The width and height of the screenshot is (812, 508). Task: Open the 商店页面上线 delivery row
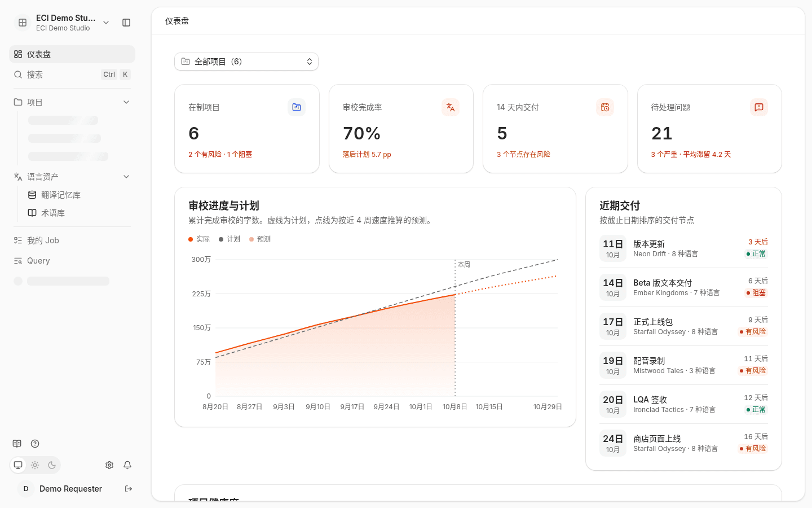coord(683,443)
